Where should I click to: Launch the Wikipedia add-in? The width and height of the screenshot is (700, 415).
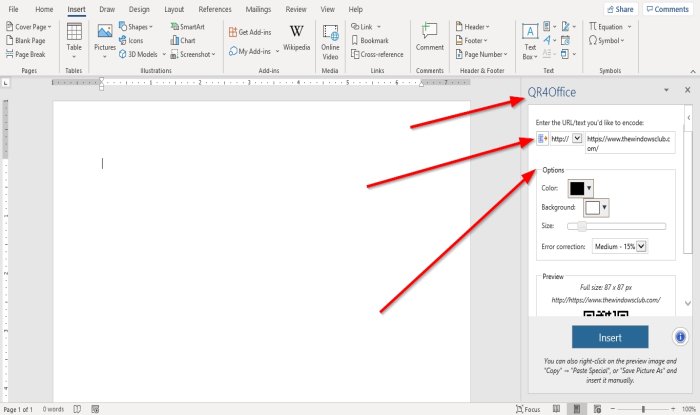(296, 38)
